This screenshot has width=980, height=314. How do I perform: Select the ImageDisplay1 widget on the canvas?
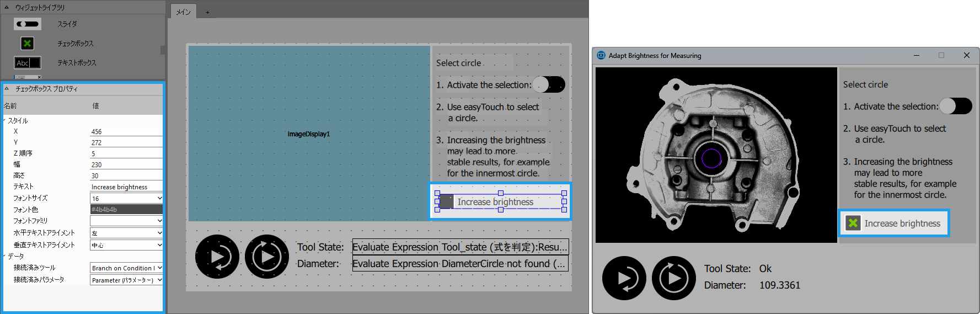coord(309,134)
